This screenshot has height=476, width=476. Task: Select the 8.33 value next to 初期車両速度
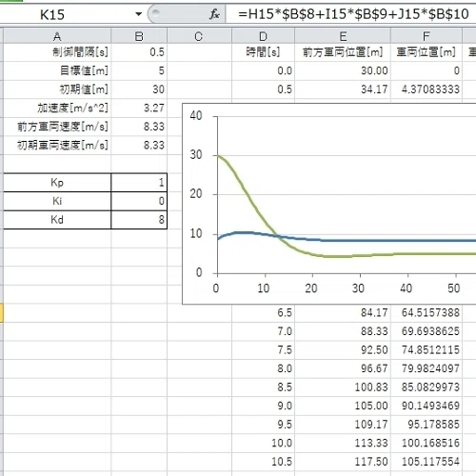(x=139, y=146)
